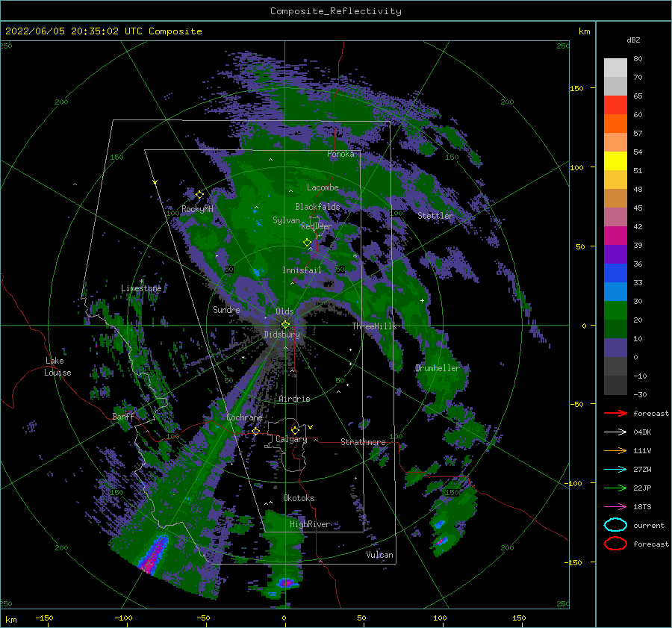Select the magenta 18TS arrow icon
This screenshot has width=672, height=628.
(x=615, y=507)
